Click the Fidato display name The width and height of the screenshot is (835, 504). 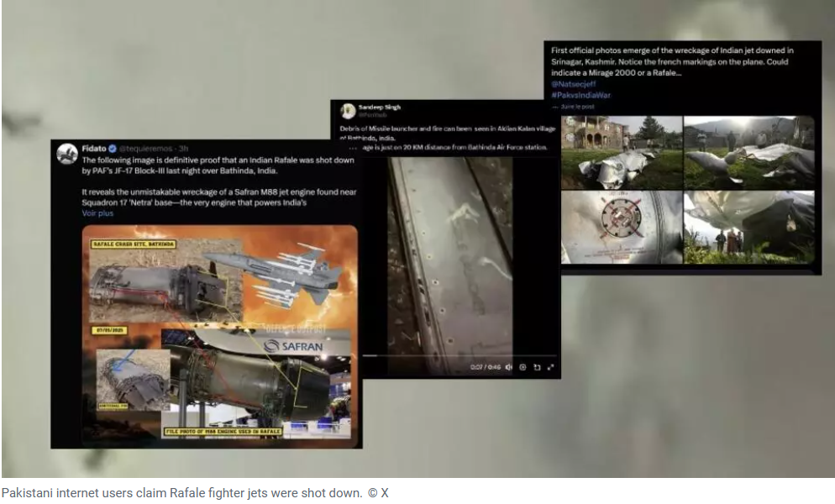(x=94, y=149)
